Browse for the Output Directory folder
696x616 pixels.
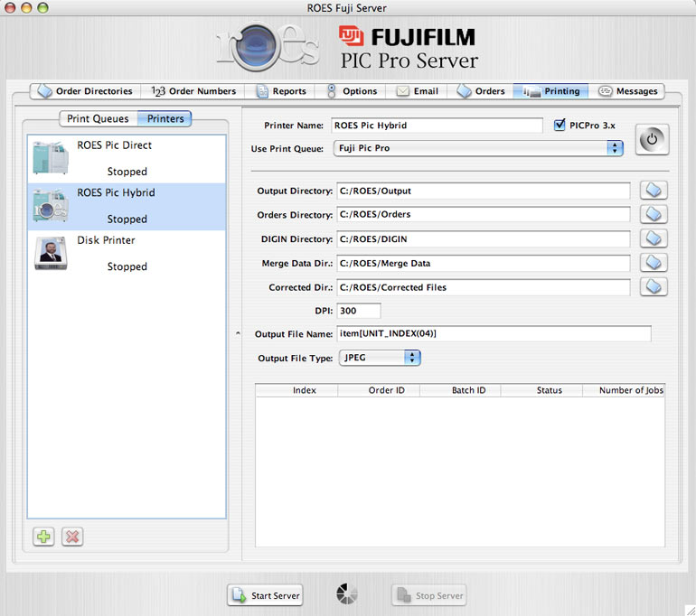click(x=654, y=191)
